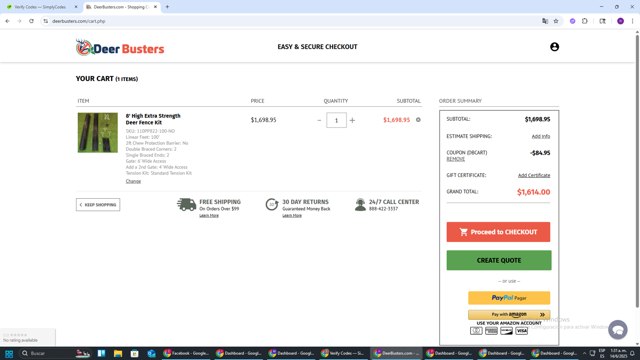
Task: Switch to the Facebook Chrome taskbar window
Action: point(186,353)
